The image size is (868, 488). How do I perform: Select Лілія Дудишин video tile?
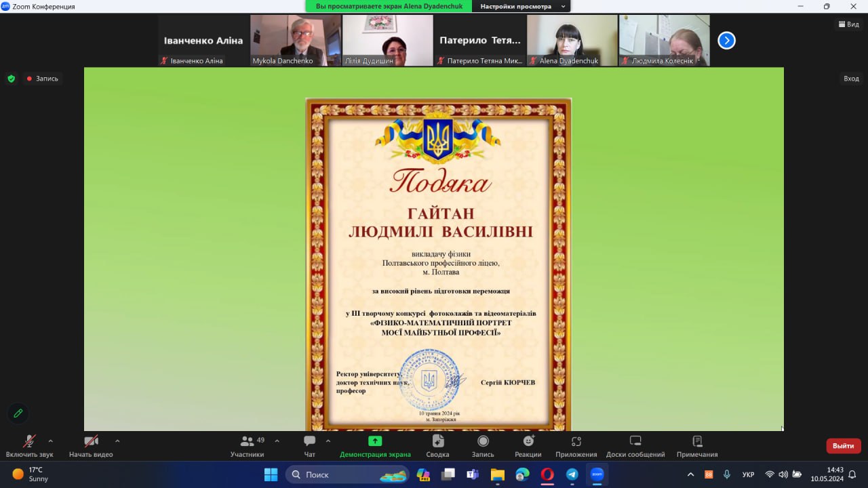pos(388,41)
